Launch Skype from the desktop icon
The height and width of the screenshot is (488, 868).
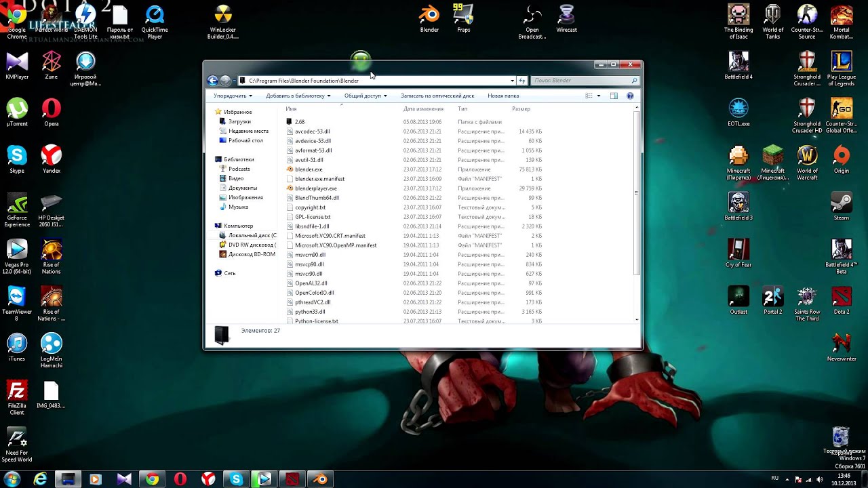pyautogui.click(x=17, y=159)
